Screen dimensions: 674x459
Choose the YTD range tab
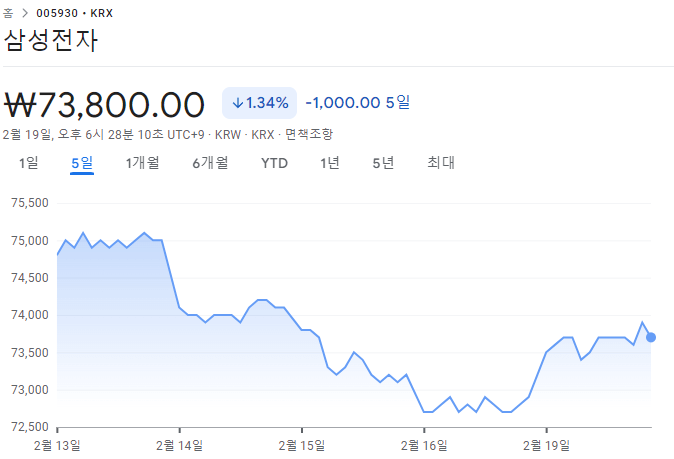(x=274, y=163)
